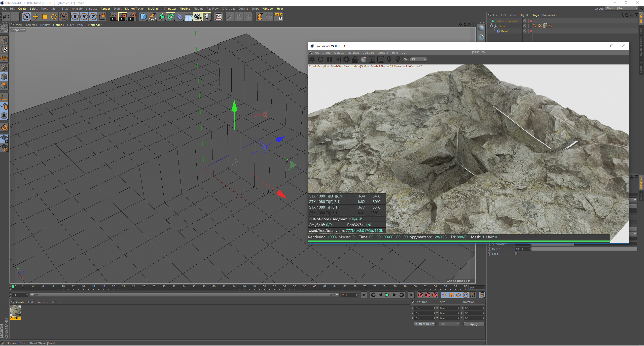This screenshot has width=644, height=346.
Task: Toggle the Bevel object enable checkmark
Action: 531,31
